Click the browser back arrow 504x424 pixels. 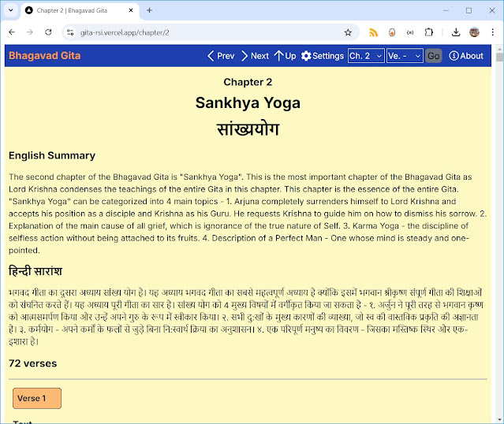tap(12, 32)
